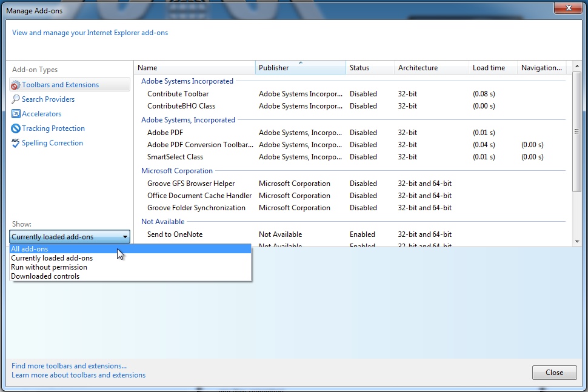The width and height of the screenshot is (588, 392).
Task: Click the vertical scrollbar thumb
Action: click(x=576, y=131)
